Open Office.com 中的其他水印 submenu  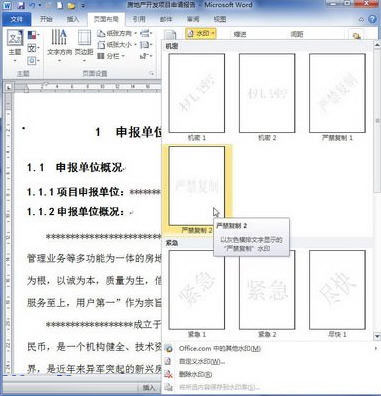pos(271,349)
